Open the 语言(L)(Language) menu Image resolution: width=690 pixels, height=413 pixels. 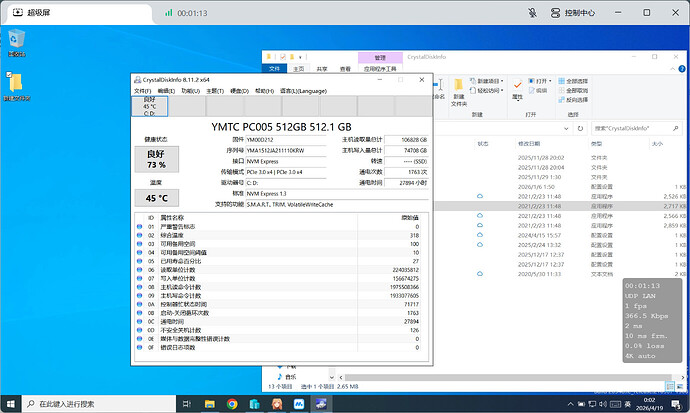(303, 91)
